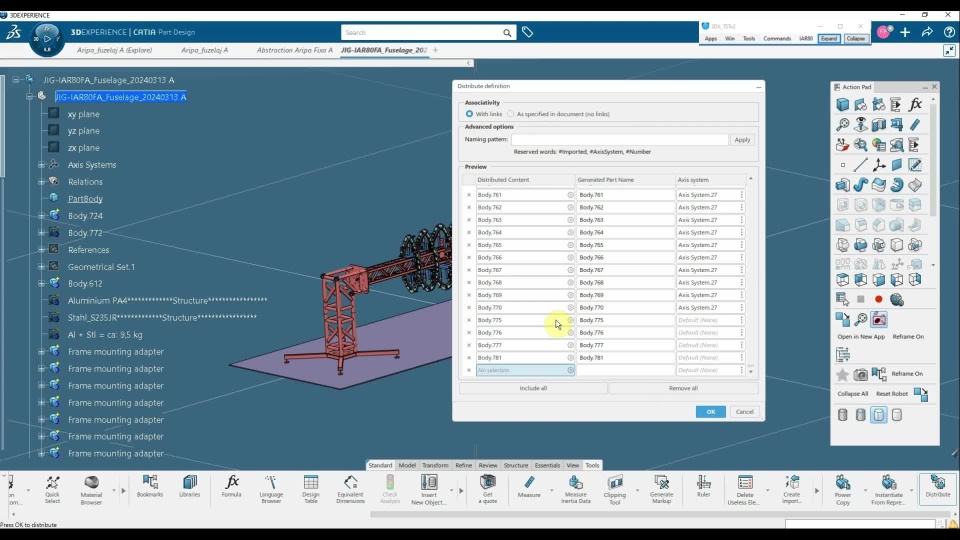Screen dimensions: 960x540
Task: Switch to the Transform toolbar tab
Action: (x=435, y=465)
